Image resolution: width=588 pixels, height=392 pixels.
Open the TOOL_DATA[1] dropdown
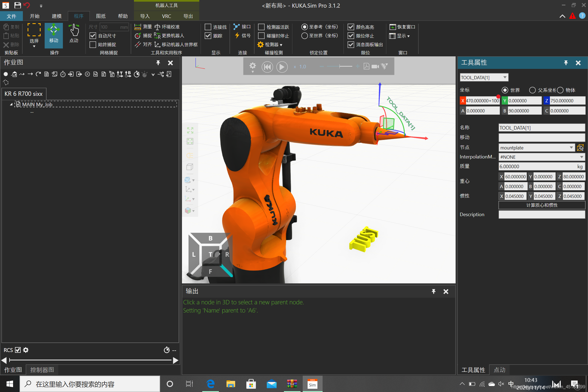point(505,78)
